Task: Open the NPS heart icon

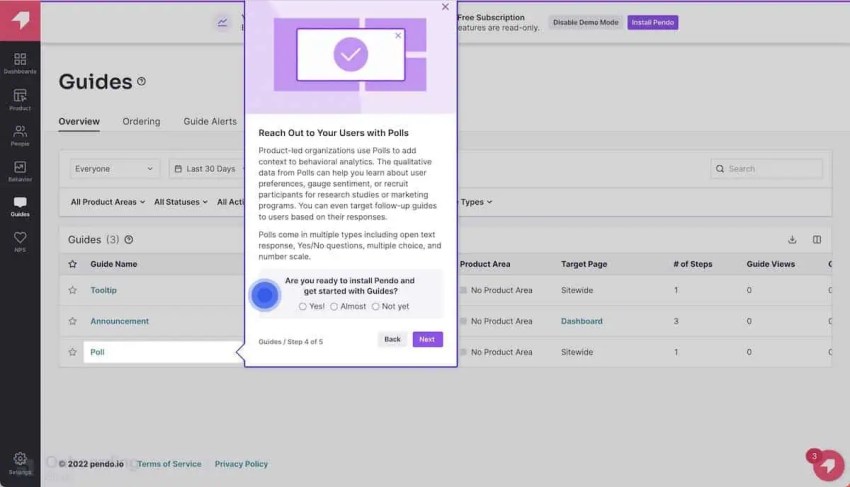Action: [20, 241]
